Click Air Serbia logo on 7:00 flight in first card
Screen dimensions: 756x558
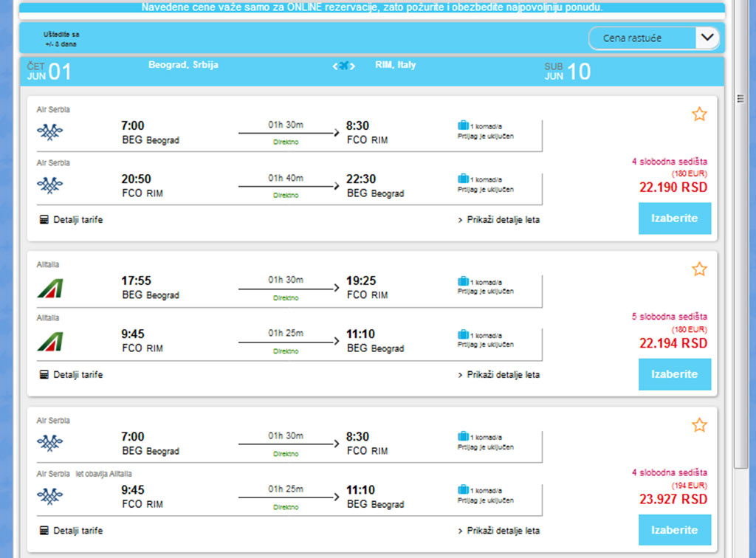[x=49, y=131]
